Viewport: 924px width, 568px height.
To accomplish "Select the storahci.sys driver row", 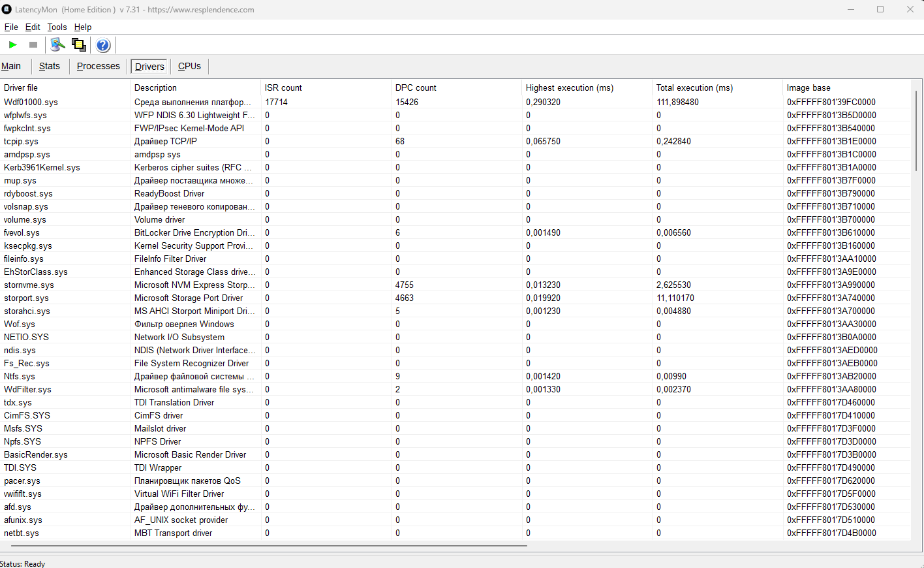I will click(x=455, y=311).
